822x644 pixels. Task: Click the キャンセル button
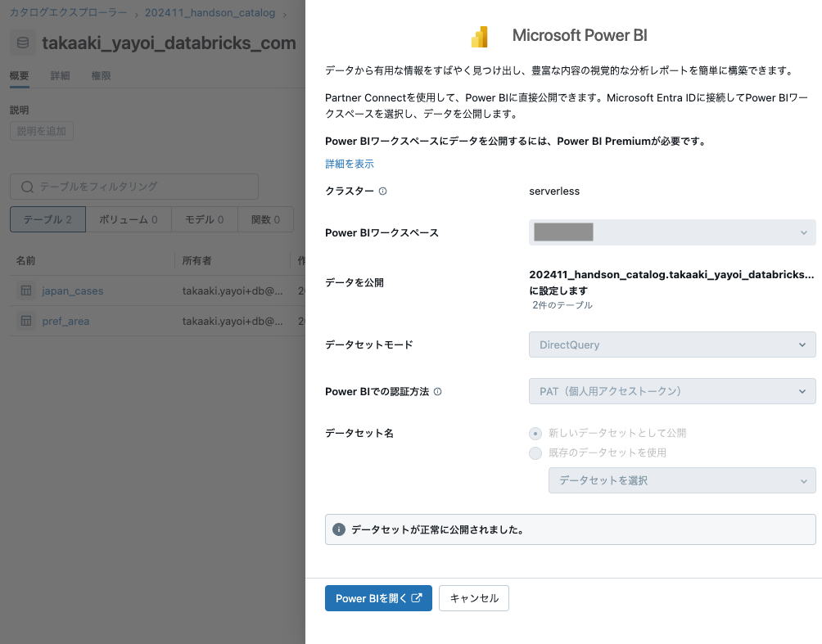tap(474, 598)
